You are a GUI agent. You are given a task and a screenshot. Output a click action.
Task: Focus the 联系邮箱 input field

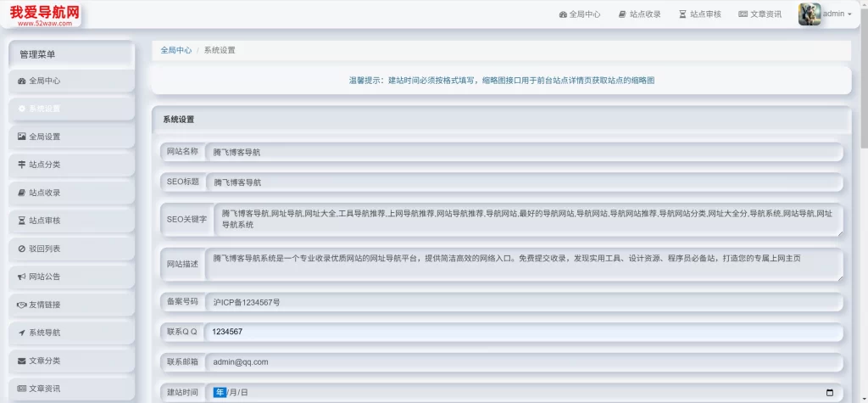(x=524, y=362)
